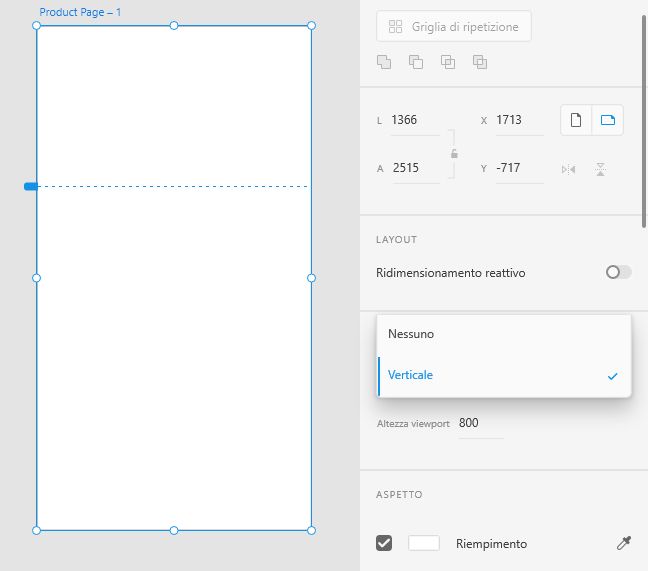
Task: Click the left-middle artboard resize handle
Action: pyautogui.click(x=36, y=278)
